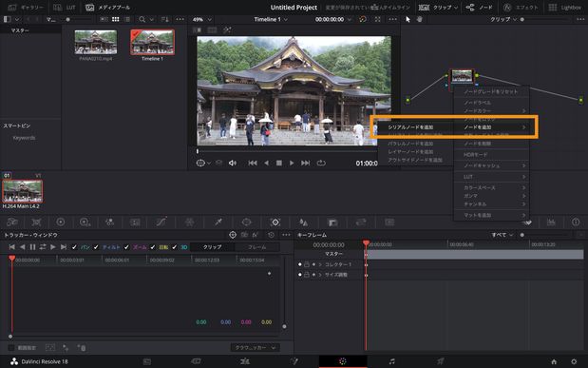Open the Tracker palette icon
Viewport: 588px width, 368px height.
click(x=275, y=222)
